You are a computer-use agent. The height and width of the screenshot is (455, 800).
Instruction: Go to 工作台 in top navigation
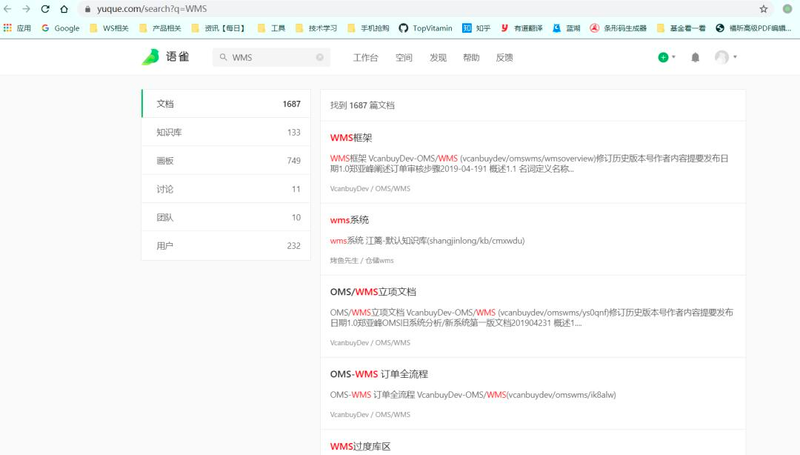click(365, 58)
